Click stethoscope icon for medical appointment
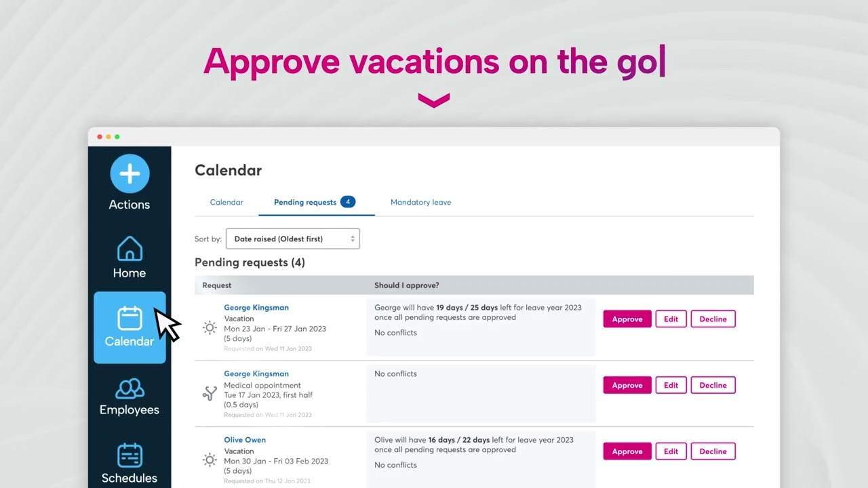This screenshot has height=488, width=868. 210,394
